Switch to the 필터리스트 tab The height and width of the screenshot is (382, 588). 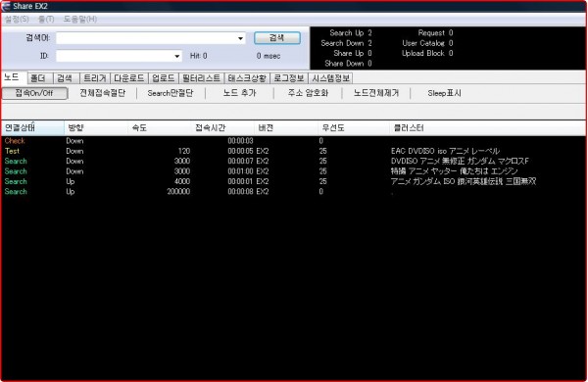pos(201,78)
